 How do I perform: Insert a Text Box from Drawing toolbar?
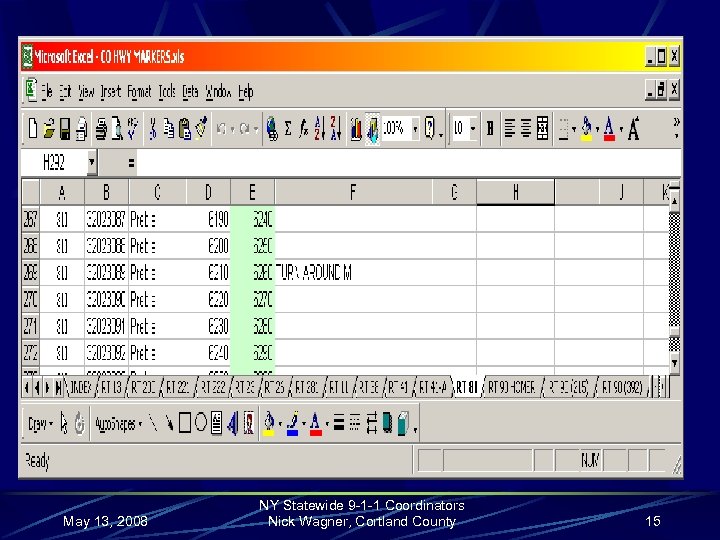217,423
